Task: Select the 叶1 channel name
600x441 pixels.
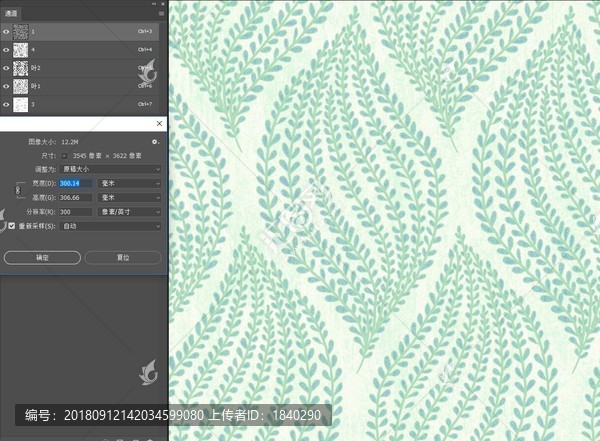Action: [36, 87]
